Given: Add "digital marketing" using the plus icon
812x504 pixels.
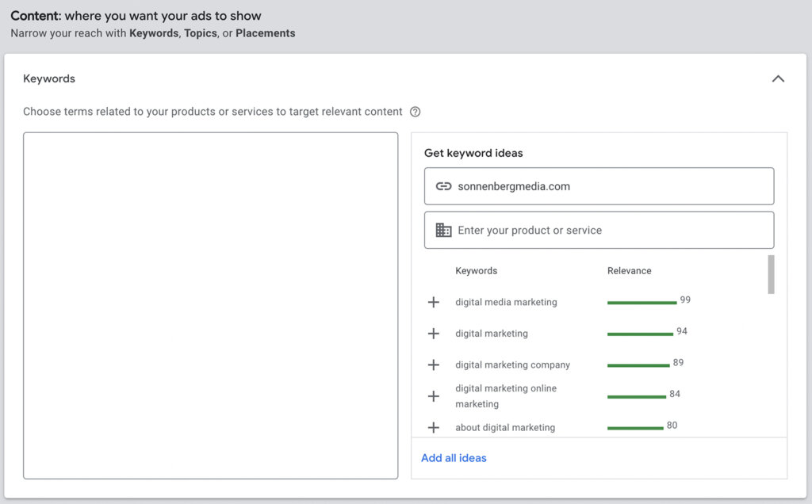Looking at the screenshot, I should [433, 334].
